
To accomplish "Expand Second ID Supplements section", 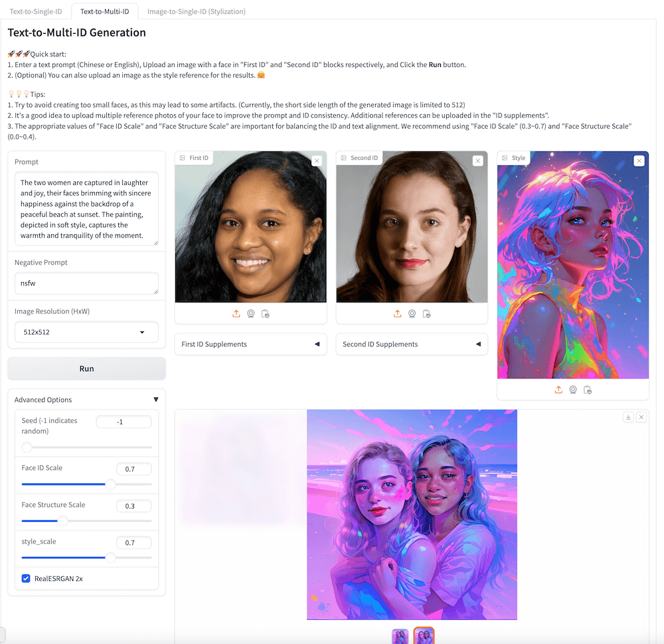I will tap(412, 344).
